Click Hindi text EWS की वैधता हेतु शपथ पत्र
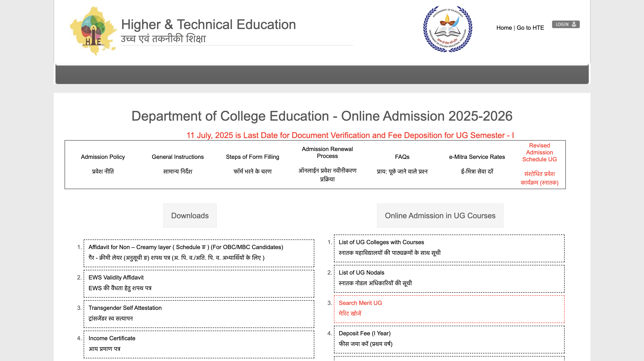Screen dimensions: 644x361 120,288
